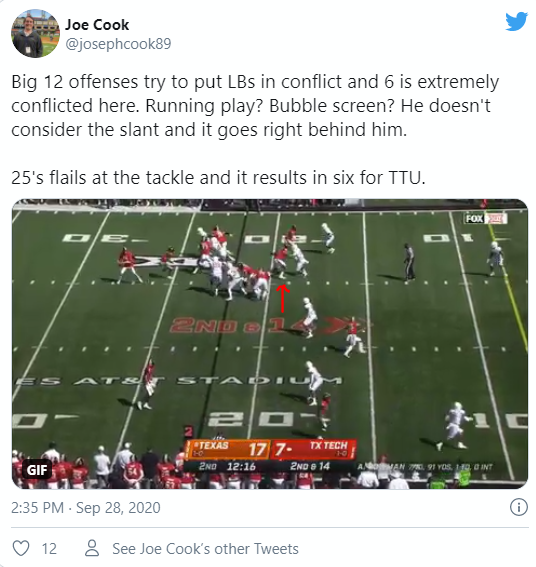Click the TX Tech 7 score panel
The width and height of the screenshot is (536, 567).
coord(313,449)
